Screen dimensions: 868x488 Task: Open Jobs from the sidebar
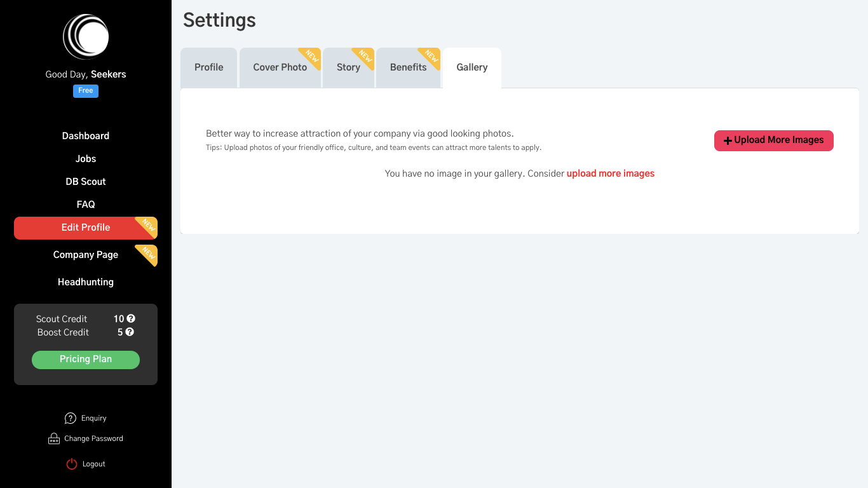coord(86,159)
